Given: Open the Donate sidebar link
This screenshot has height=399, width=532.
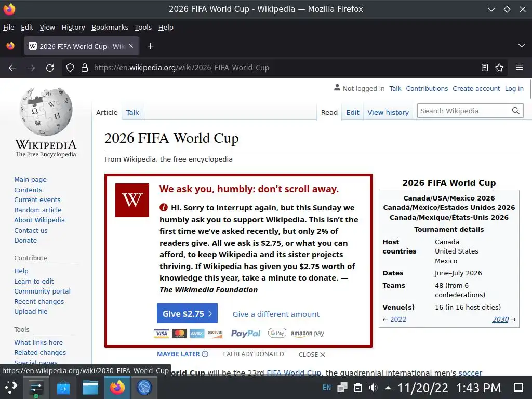Looking at the screenshot, I should pyautogui.click(x=25, y=240).
